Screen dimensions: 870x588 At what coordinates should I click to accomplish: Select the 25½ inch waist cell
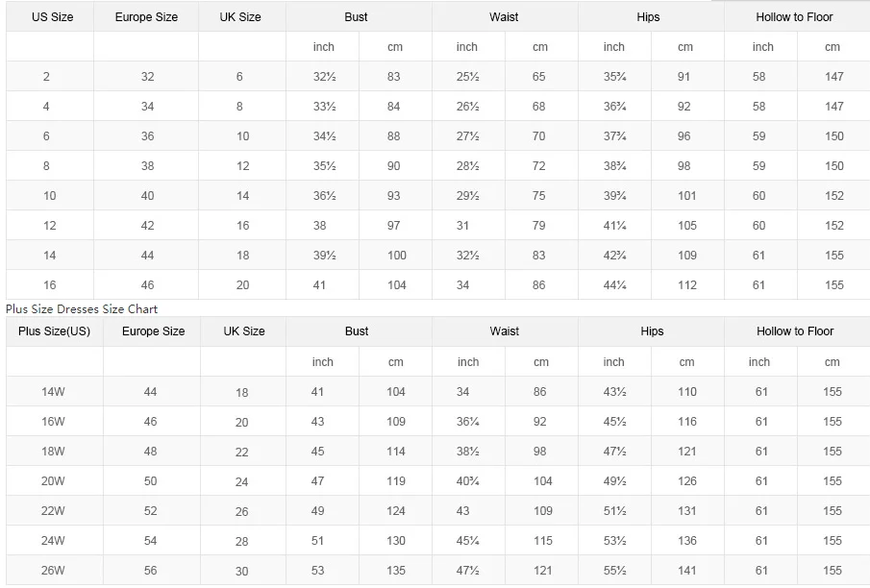[x=468, y=77]
